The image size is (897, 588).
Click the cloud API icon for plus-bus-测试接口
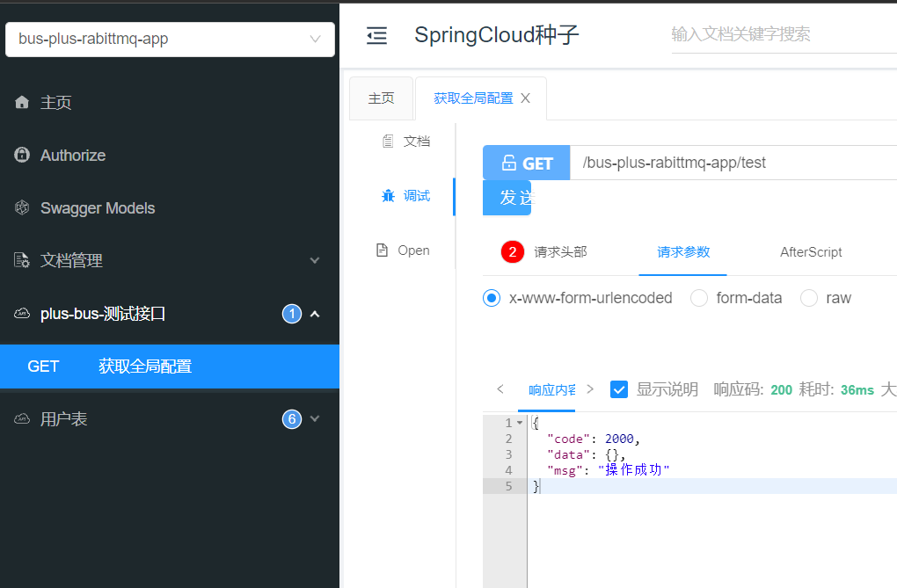(22, 314)
